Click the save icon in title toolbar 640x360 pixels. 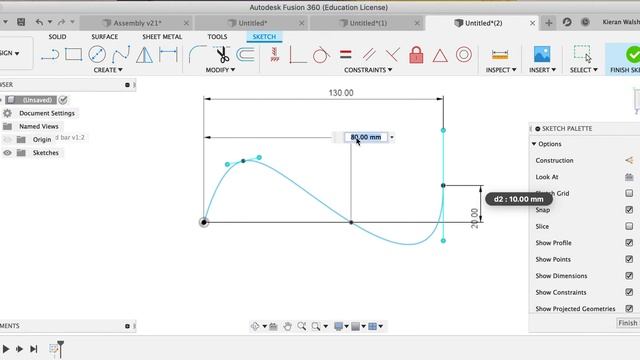(x=21, y=22)
